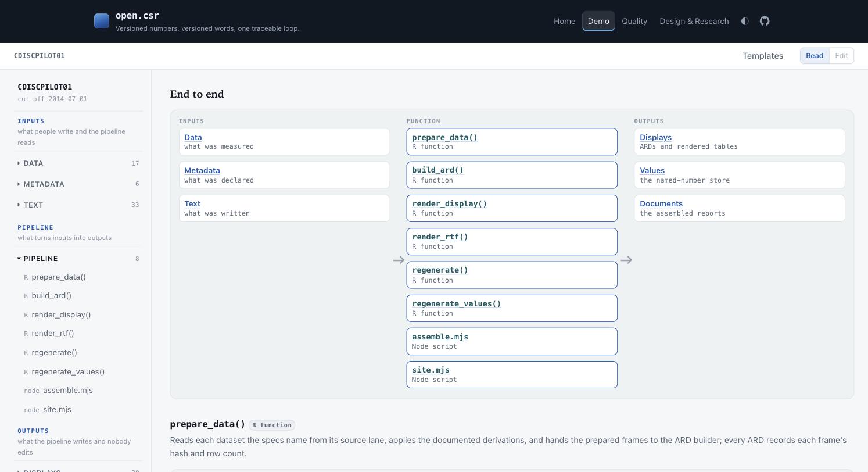
Task: Select build_ard() in sidebar tree
Action: [52, 296]
